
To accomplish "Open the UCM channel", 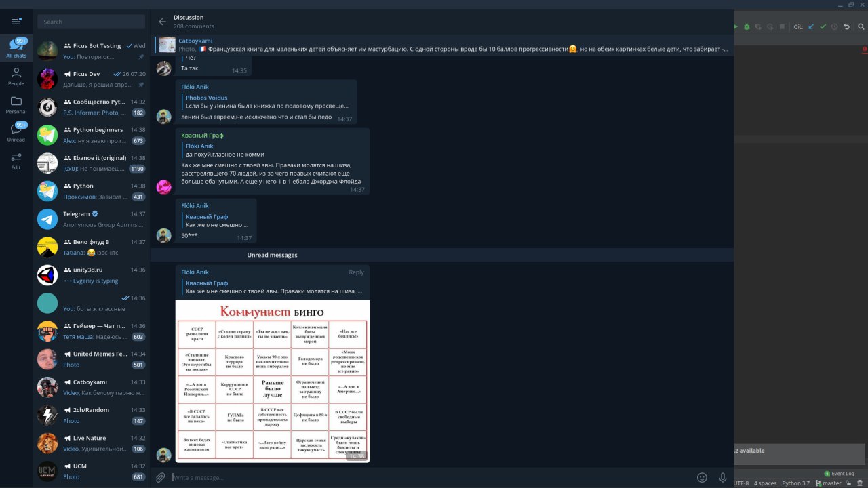I will 92,471.
